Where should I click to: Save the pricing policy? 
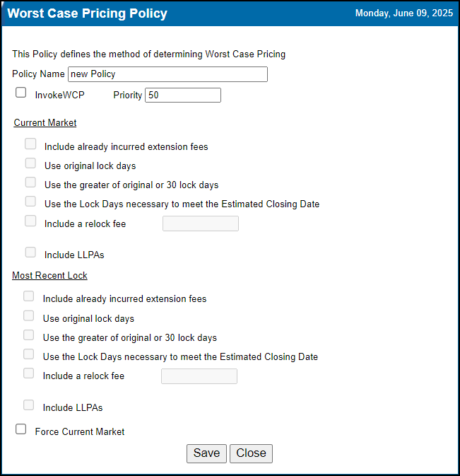(206, 453)
